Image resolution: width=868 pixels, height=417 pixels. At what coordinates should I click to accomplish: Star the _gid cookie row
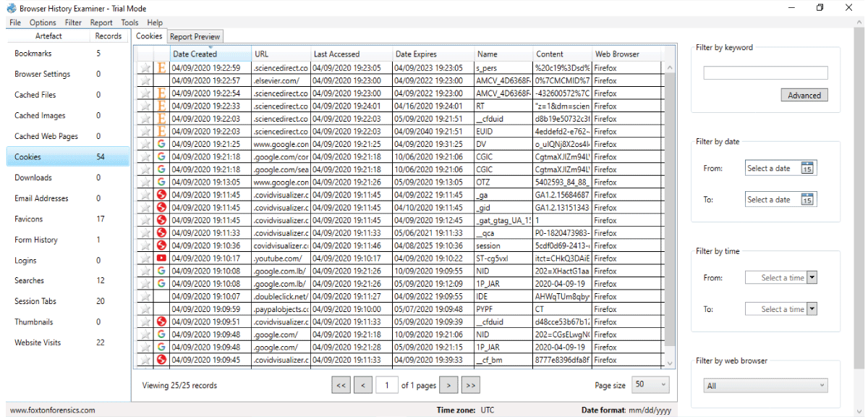(x=145, y=207)
